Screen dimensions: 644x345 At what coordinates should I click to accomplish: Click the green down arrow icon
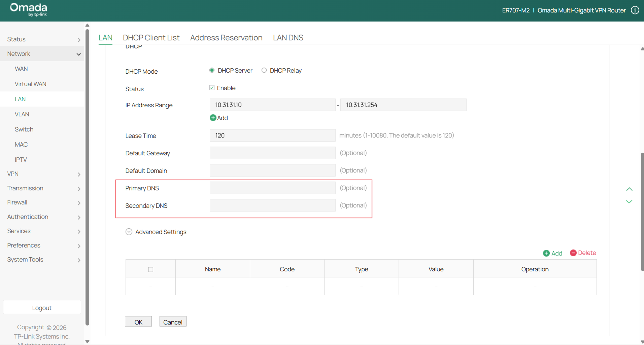pos(629,201)
